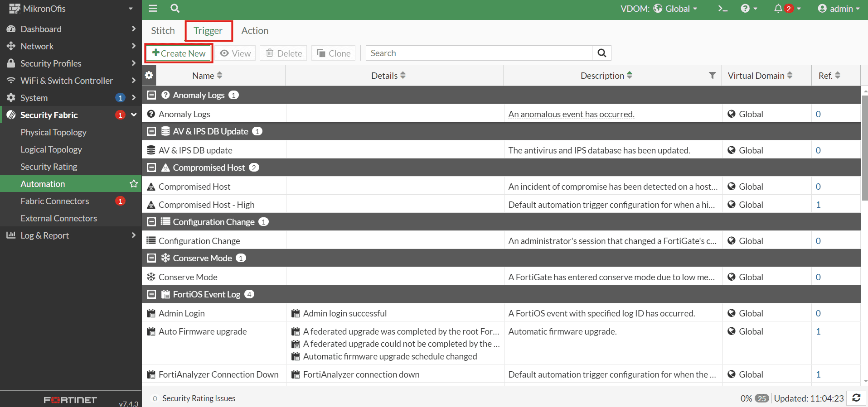Switch to the Stitch tab
Screen dimensions: 868x407
coord(163,30)
